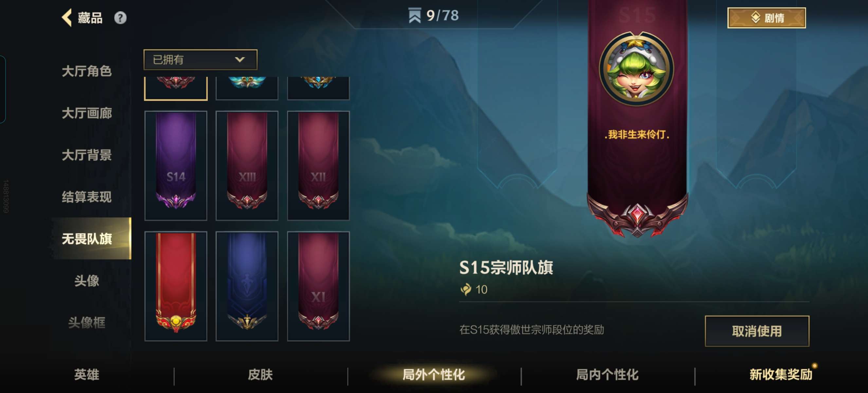Viewport: 868px width, 393px height.
Task: Open the 大厅角色 sidebar category
Action: point(87,71)
